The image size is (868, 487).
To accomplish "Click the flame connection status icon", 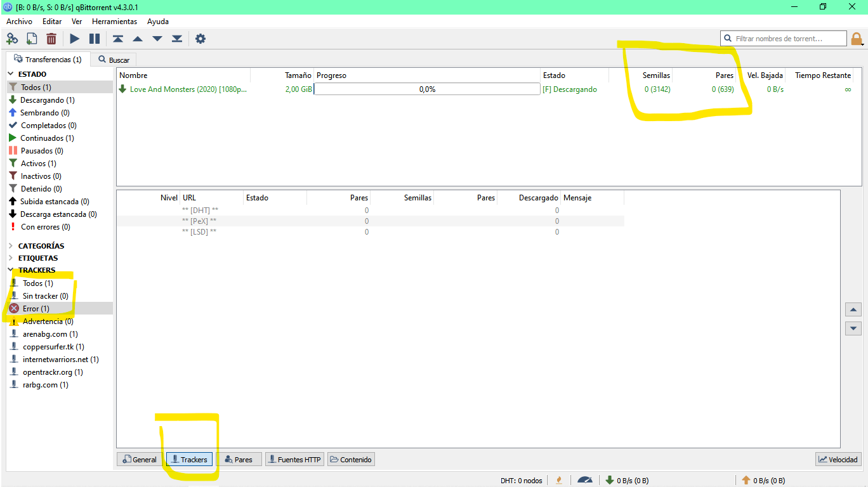I will pos(559,480).
